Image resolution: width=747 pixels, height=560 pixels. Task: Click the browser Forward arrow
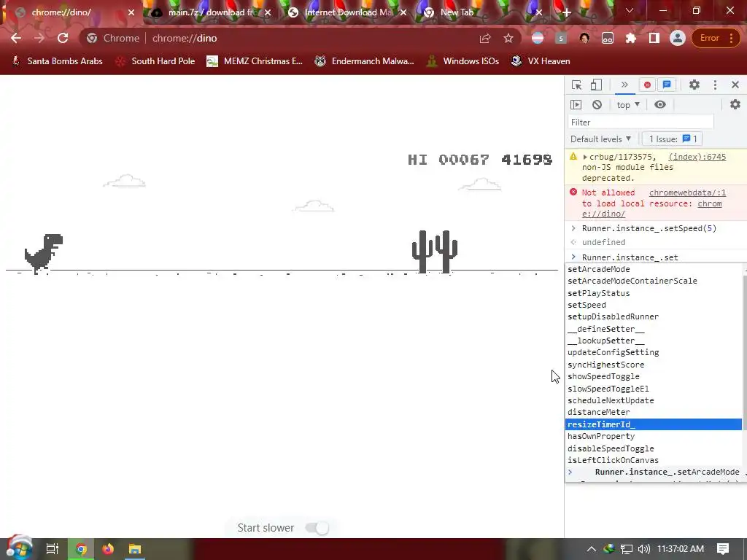click(39, 38)
